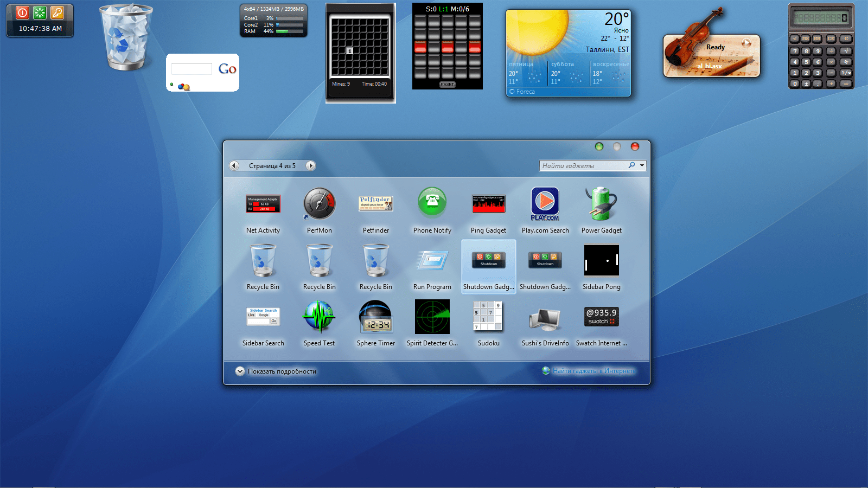
Task: Click the green button on gallery window
Action: [599, 146]
